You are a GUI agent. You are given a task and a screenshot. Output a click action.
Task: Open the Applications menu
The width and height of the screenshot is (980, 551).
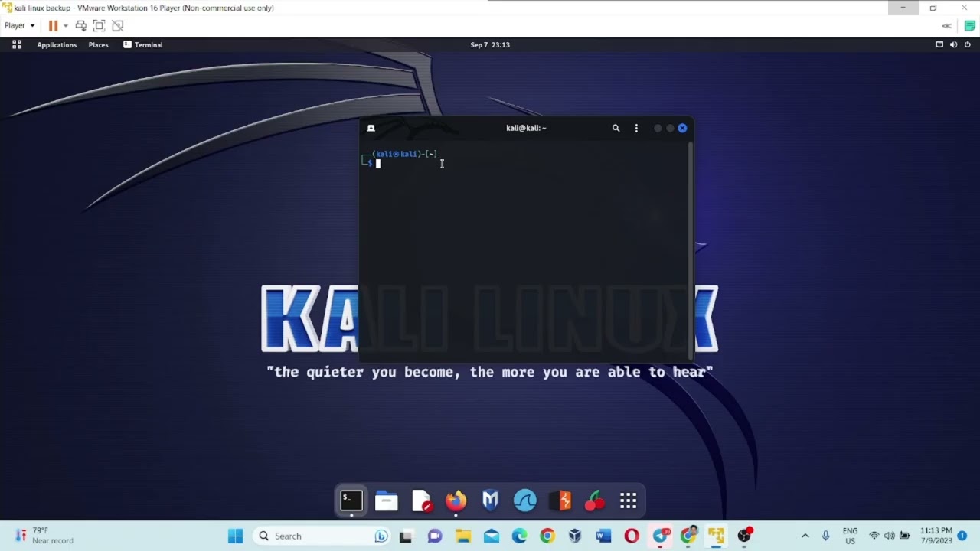(57, 44)
